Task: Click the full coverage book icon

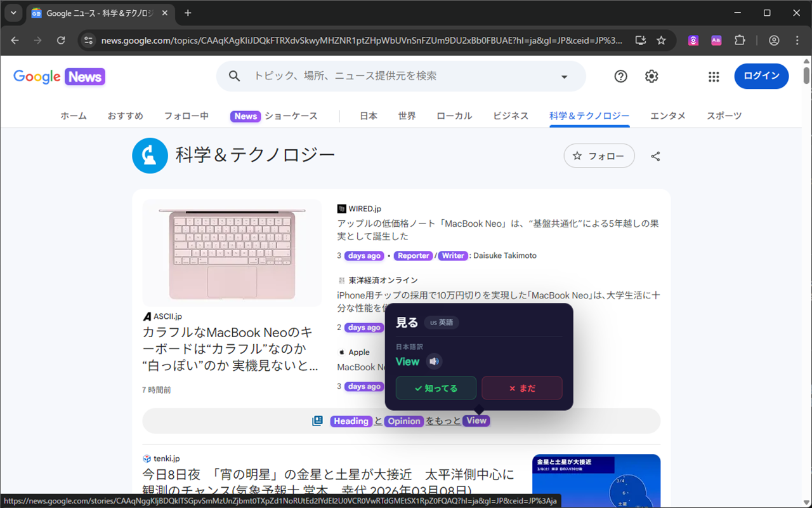Action: [x=317, y=420]
